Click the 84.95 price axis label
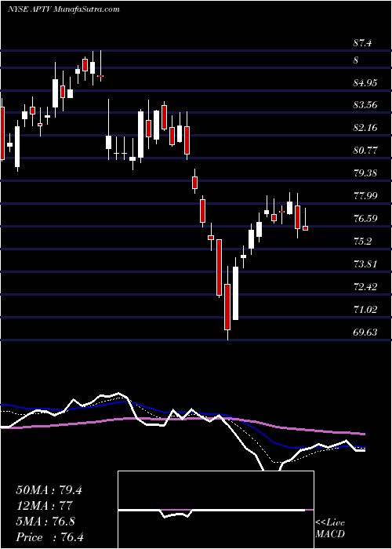Image resolution: width=392 pixels, height=549 pixels. (365, 83)
